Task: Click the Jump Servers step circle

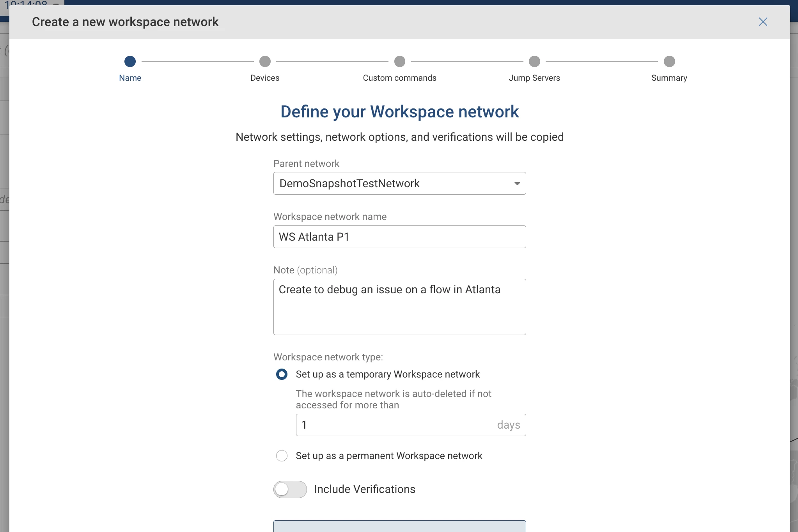Action: click(534, 62)
